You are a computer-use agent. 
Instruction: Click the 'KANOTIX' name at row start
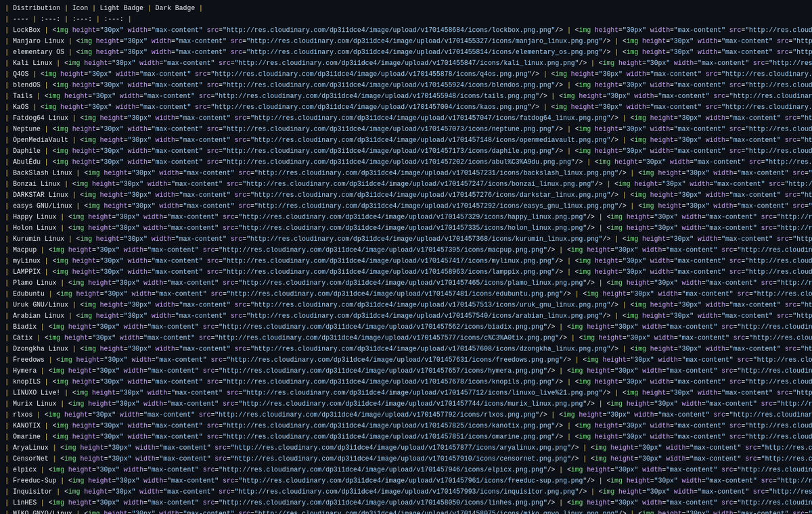[x=26, y=425]
